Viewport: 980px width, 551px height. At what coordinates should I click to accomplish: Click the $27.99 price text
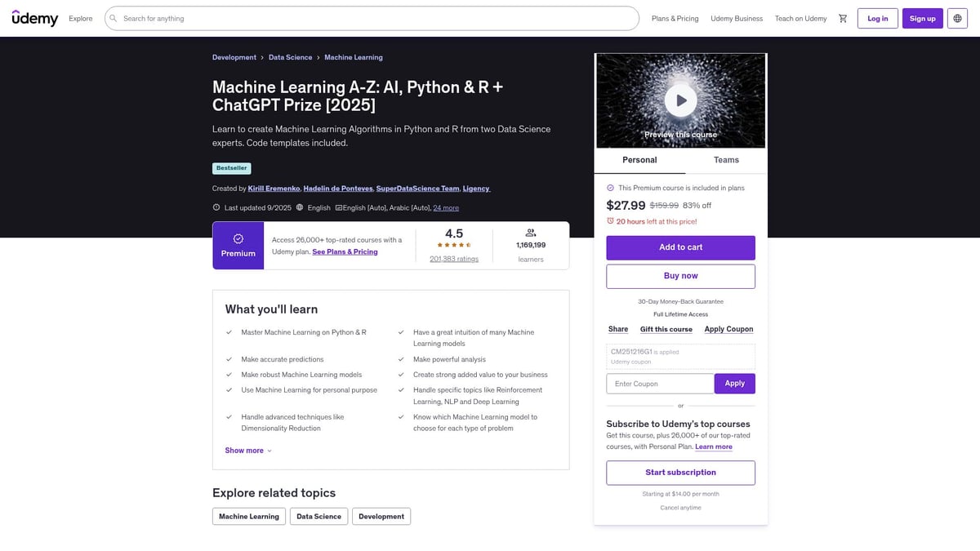pos(626,205)
